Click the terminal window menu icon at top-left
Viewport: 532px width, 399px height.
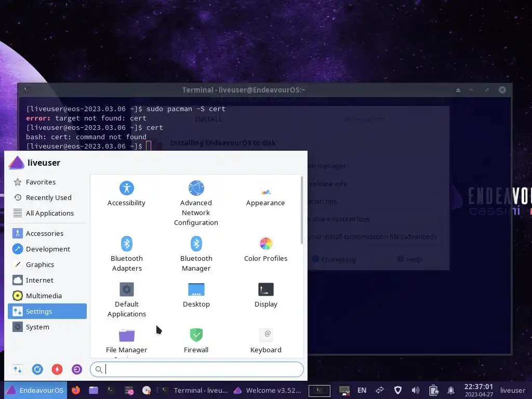(26, 89)
